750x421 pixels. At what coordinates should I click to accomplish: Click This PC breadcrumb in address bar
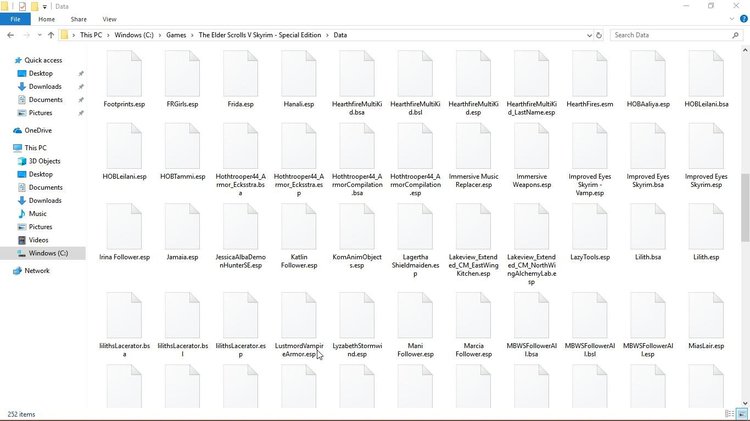[x=91, y=35]
